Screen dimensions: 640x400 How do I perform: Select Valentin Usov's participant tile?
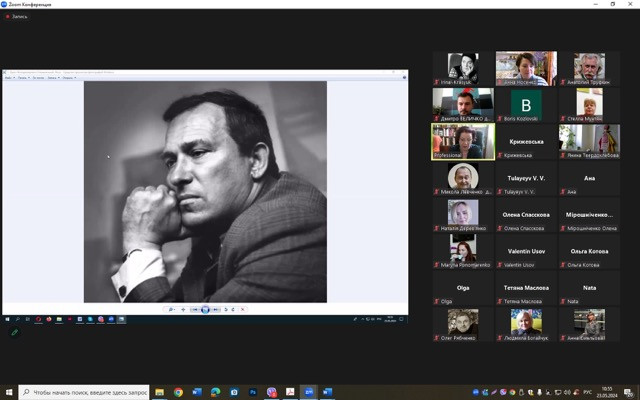pos(526,250)
